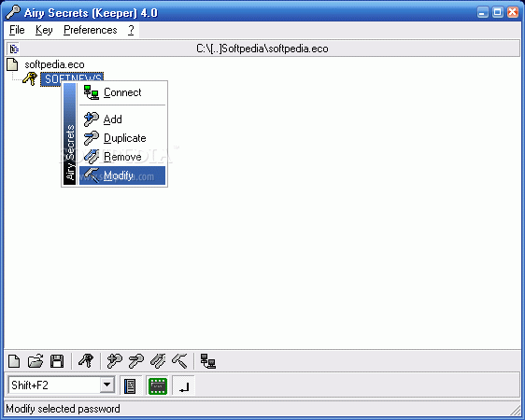Choose Add from the context menu
This screenshot has width=525, height=420.
[122, 119]
